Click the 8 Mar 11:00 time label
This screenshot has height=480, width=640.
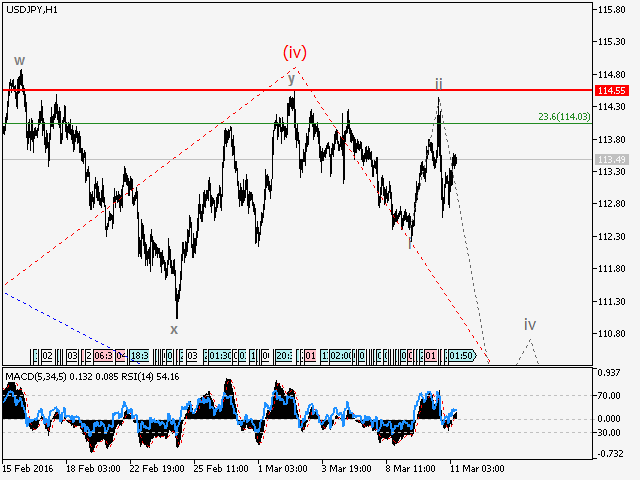click(x=410, y=469)
